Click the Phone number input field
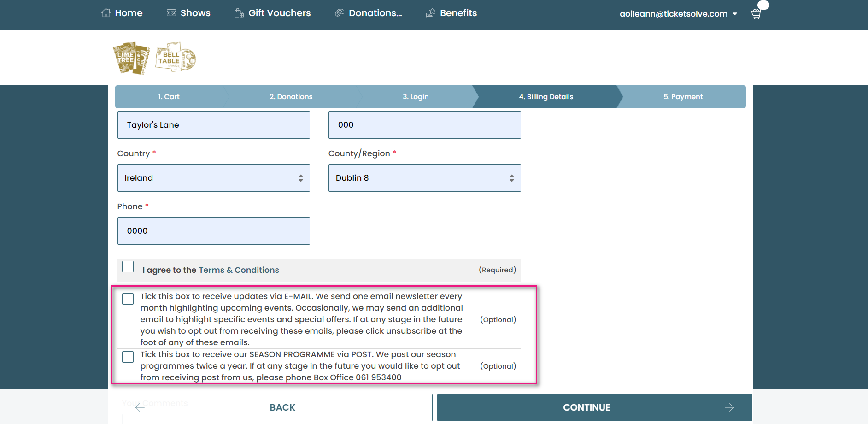 click(x=213, y=231)
